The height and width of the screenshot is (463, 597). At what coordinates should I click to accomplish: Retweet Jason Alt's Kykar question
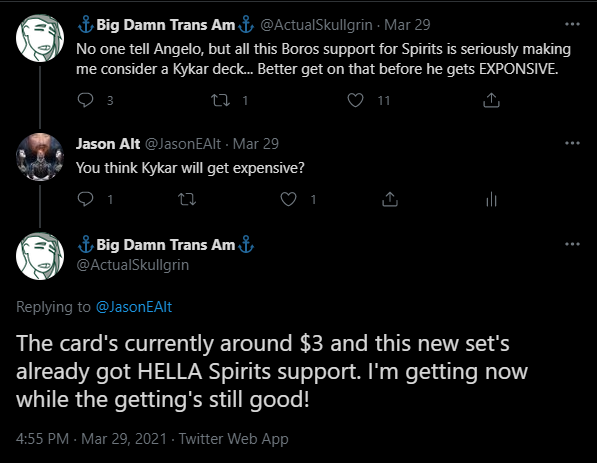[187, 199]
